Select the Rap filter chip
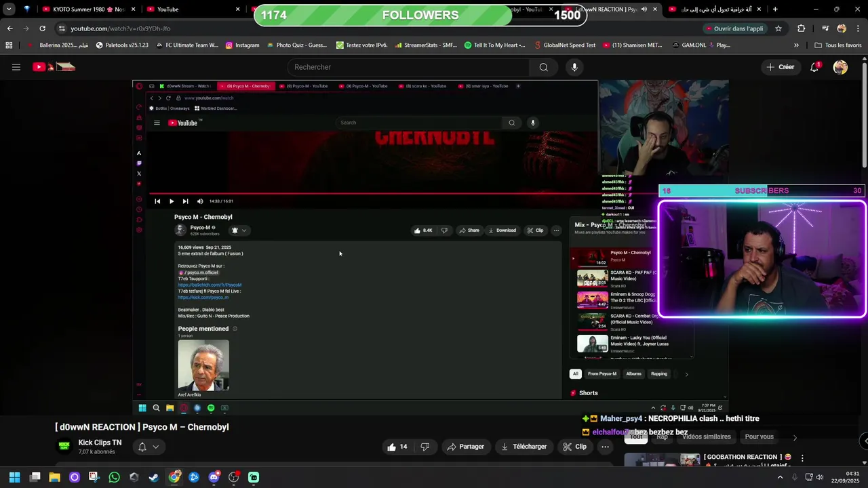This screenshot has height=488, width=868. coord(662,437)
